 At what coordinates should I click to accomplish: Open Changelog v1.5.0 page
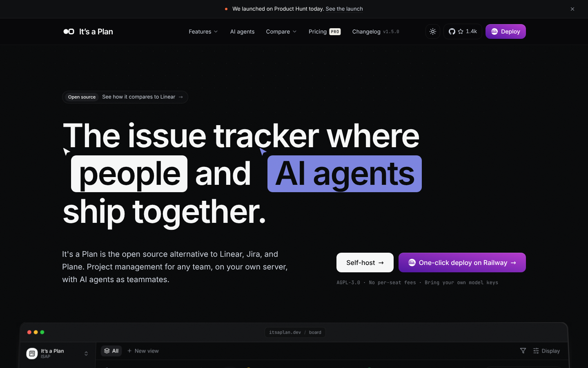click(376, 31)
